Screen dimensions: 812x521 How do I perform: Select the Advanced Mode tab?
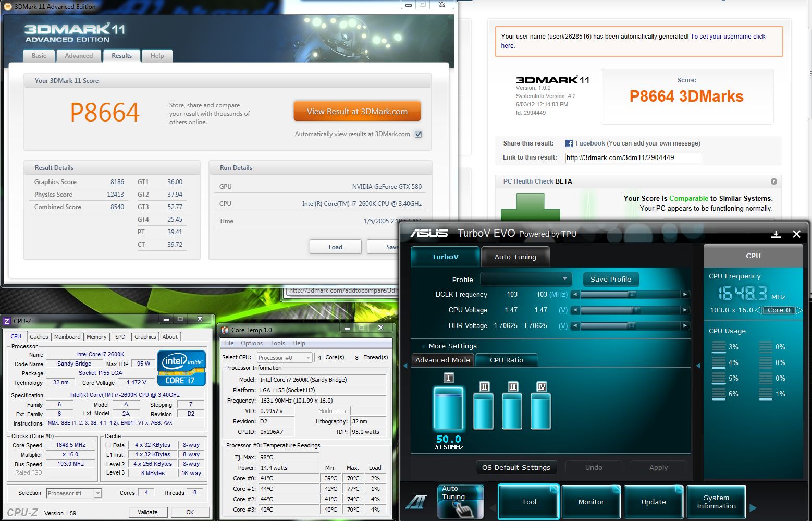click(x=442, y=360)
